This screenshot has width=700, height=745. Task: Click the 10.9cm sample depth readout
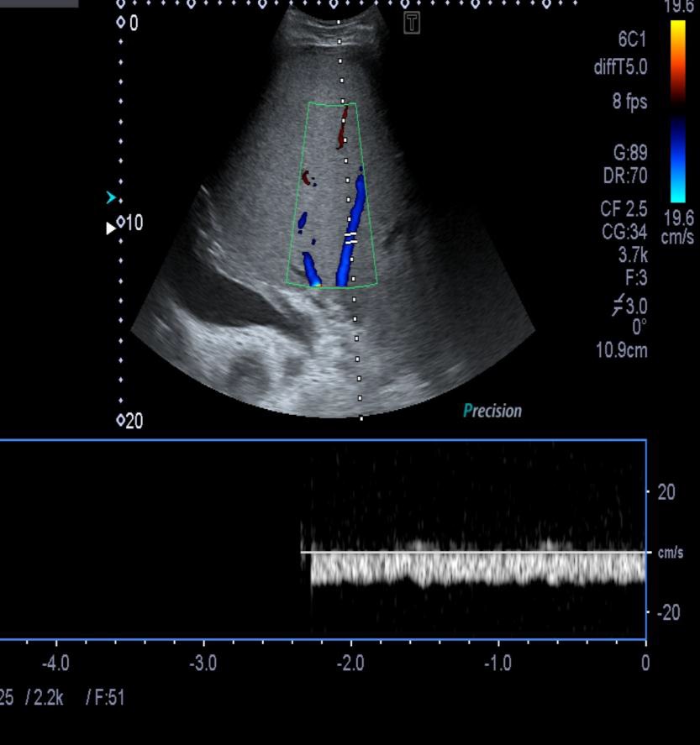[622, 350]
